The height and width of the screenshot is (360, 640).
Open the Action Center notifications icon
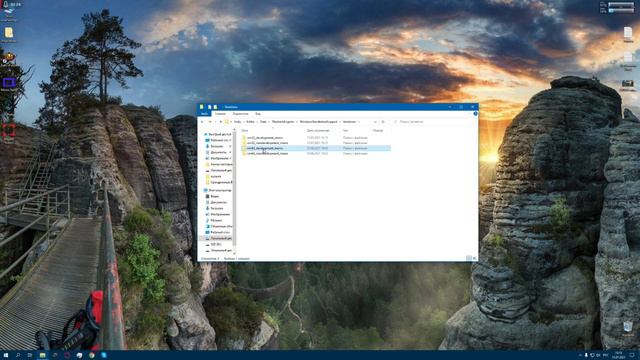[632, 356]
